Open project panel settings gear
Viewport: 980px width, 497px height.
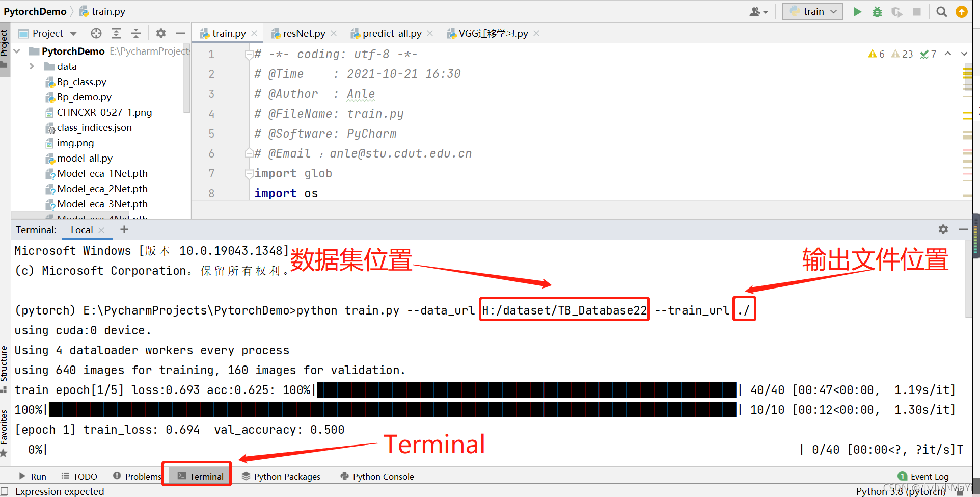pos(161,33)
